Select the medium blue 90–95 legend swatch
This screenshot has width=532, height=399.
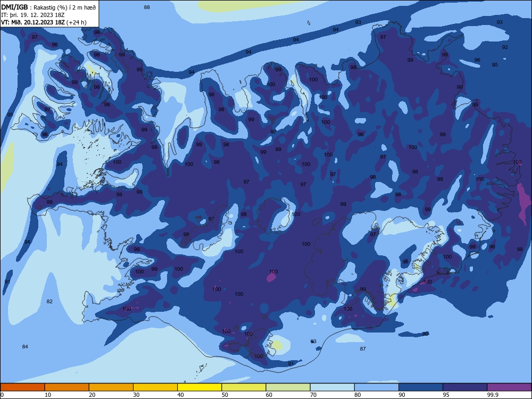click(x=421, y=387)
